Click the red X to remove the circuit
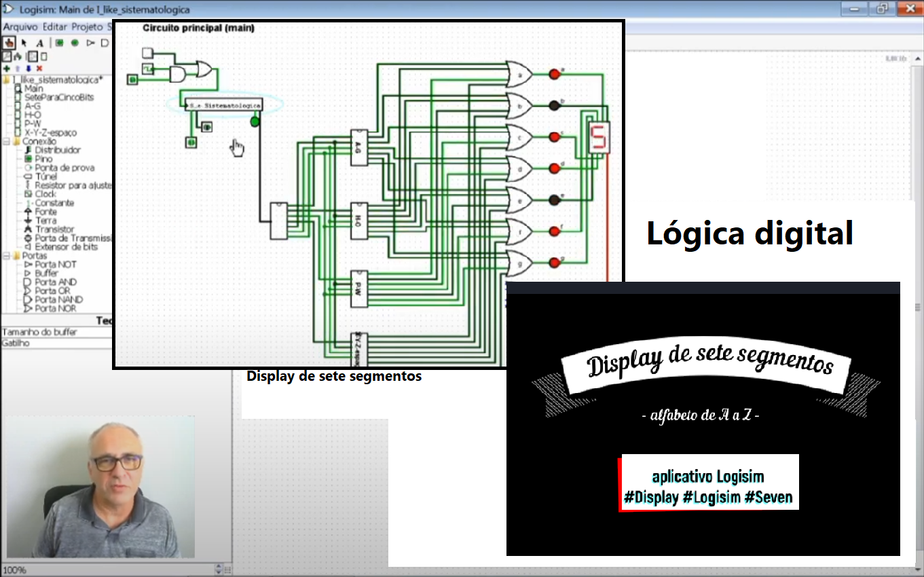 pos(39,69)
